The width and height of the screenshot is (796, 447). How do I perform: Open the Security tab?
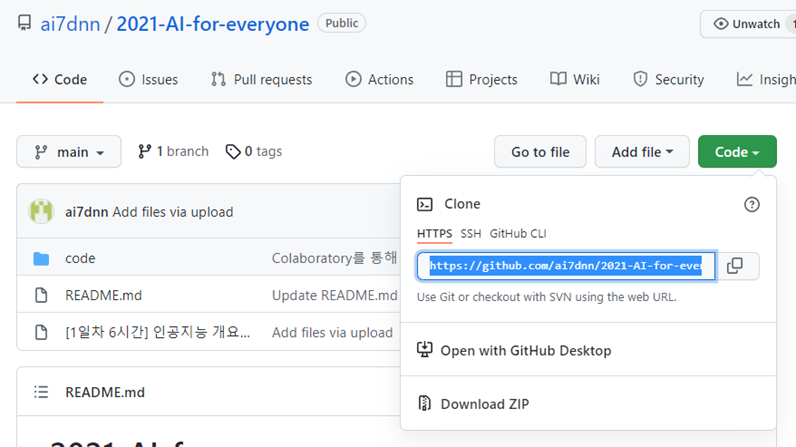668,80
